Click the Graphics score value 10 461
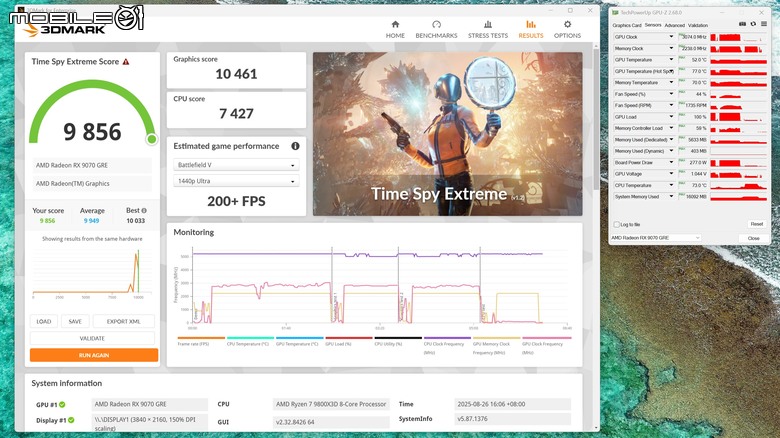 pyautogui.click(x=236, y=74)
